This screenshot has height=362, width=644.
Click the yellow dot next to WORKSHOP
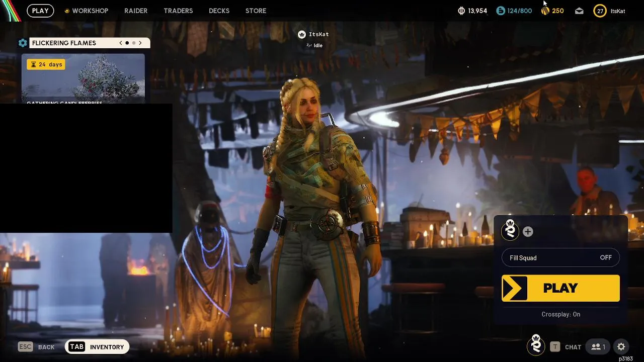67,11
